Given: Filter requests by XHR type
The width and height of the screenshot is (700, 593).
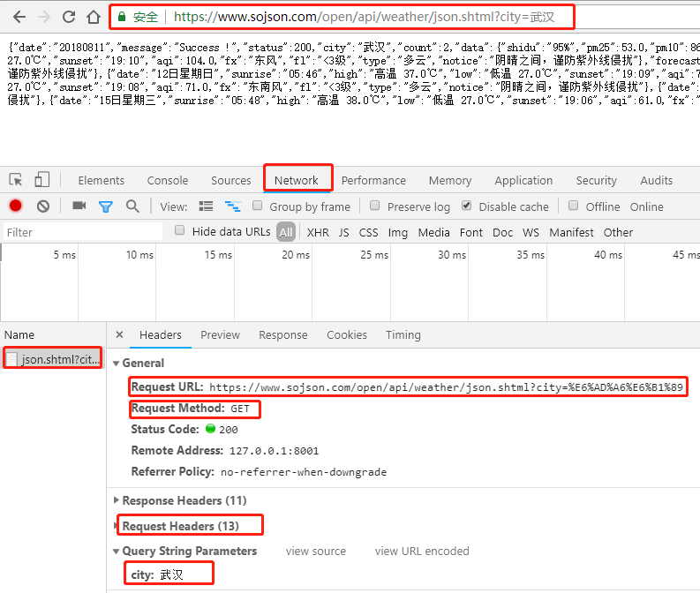Looking at the screenshot, I should (x=318, y=232).
